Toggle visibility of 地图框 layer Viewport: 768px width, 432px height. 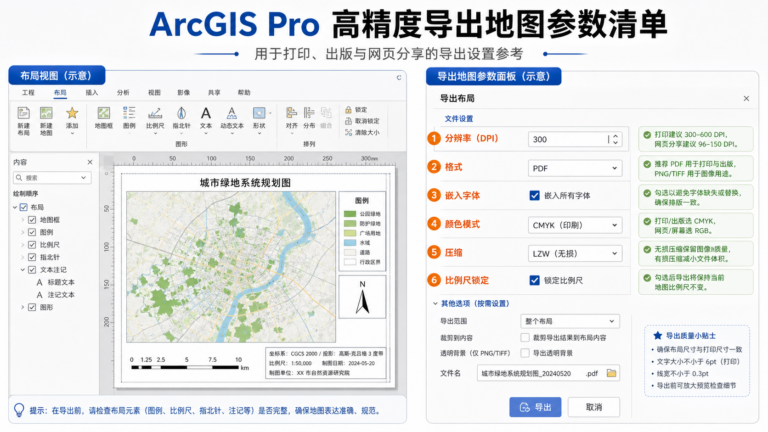[x=32, y=220]
